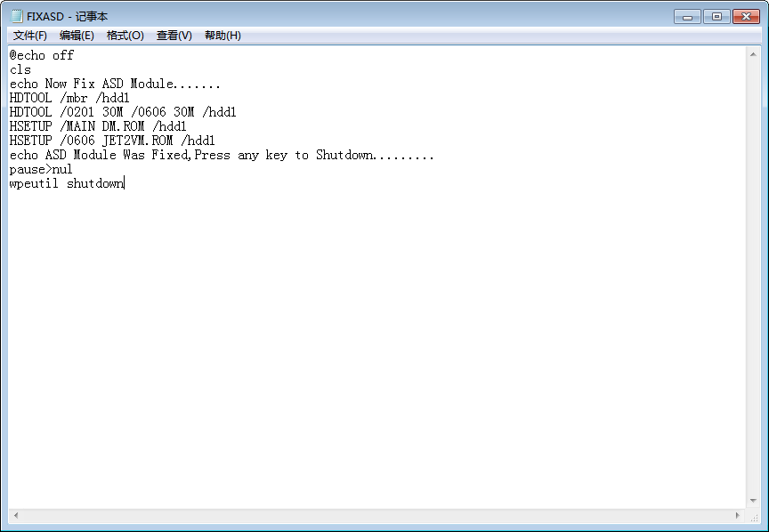The width and height of the screenshot is (769, 532).
Task: Click on the 'cls' line
Action: click(20, 69)
